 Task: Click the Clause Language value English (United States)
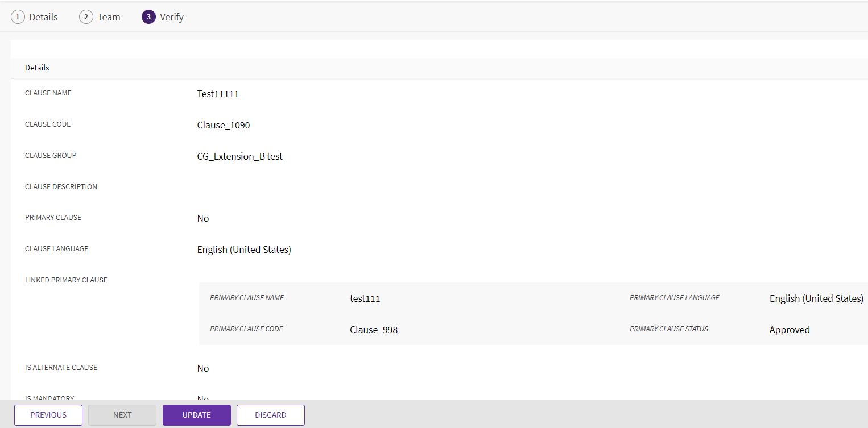coord(244,250)
